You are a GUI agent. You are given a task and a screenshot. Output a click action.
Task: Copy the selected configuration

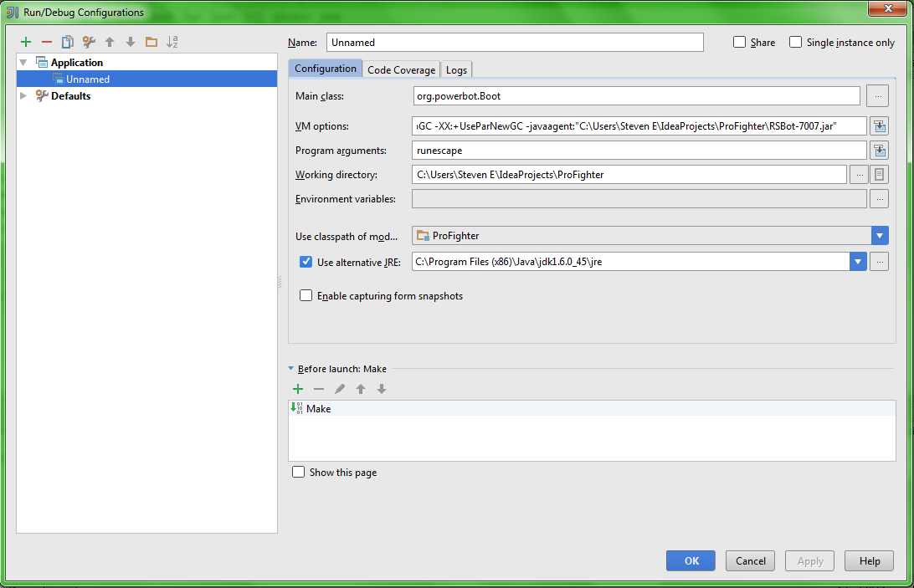(68, 41)
